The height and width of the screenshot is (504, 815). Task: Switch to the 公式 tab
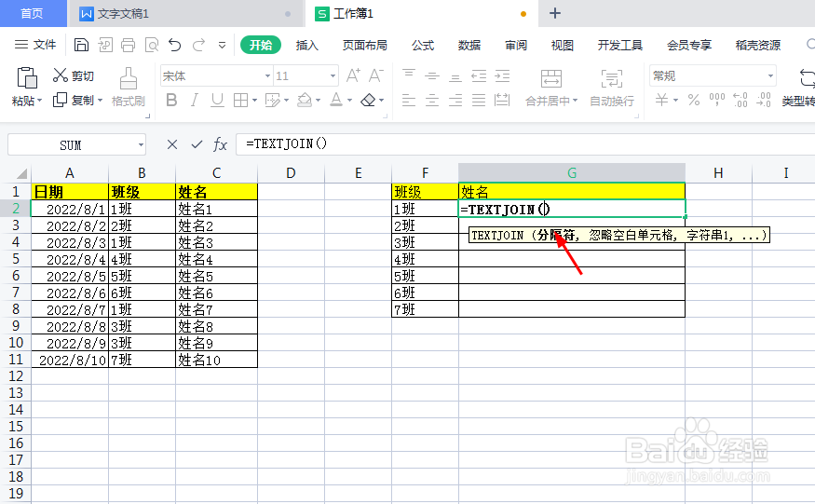tap(423, 46)
